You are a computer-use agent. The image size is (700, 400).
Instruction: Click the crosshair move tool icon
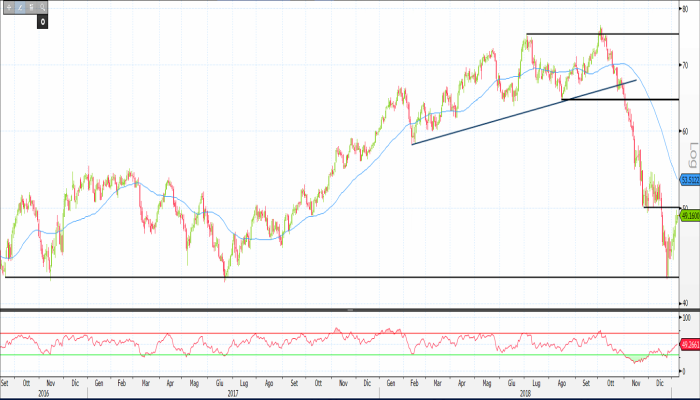[9, 7]
